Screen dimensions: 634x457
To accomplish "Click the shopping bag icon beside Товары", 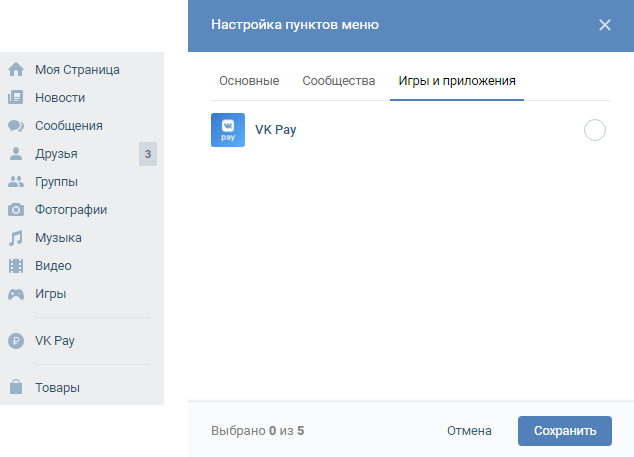I will click(x=16, y=387).
